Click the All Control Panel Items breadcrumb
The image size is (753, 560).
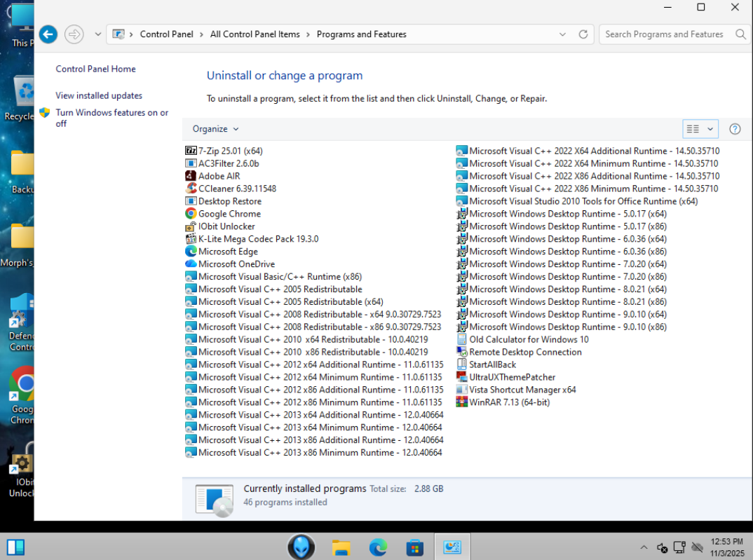click(x=255, y=34)
